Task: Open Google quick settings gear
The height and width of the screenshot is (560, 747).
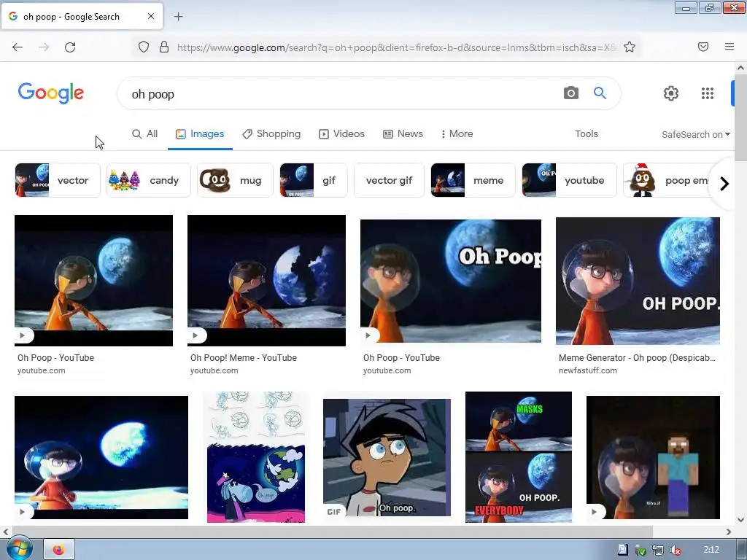Action: 671,93
